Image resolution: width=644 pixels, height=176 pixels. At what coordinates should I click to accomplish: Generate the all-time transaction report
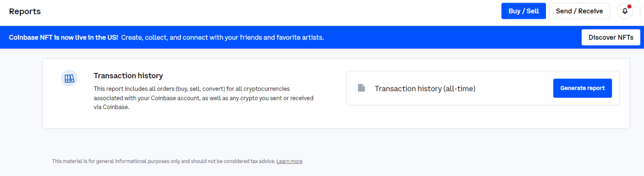tap(582, 88)
